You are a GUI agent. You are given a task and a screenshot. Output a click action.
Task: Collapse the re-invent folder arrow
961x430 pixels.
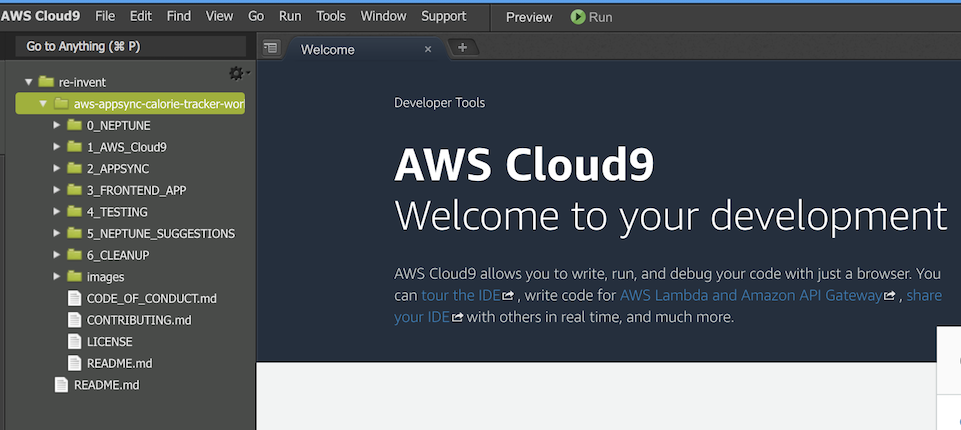pyautogui.click(x=28, y=81)
